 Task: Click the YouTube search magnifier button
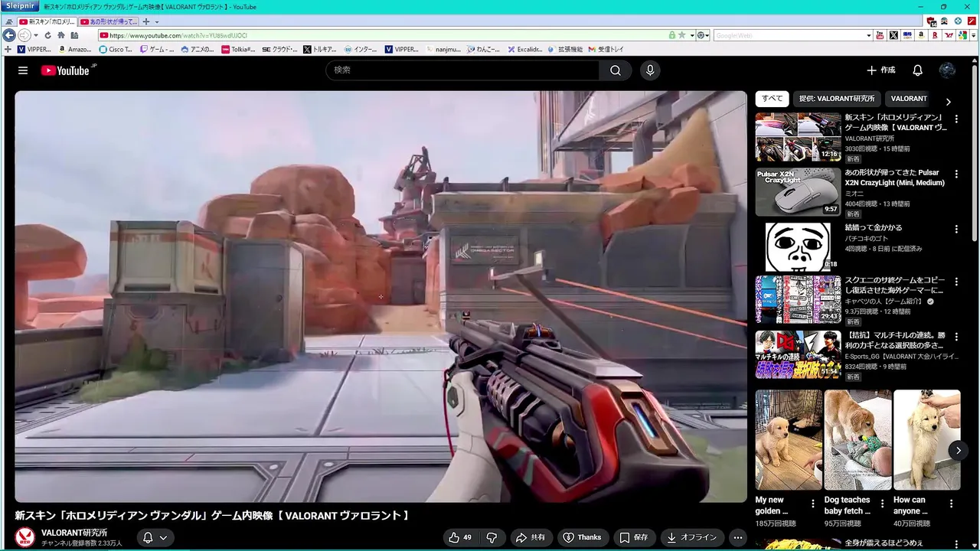616,70
